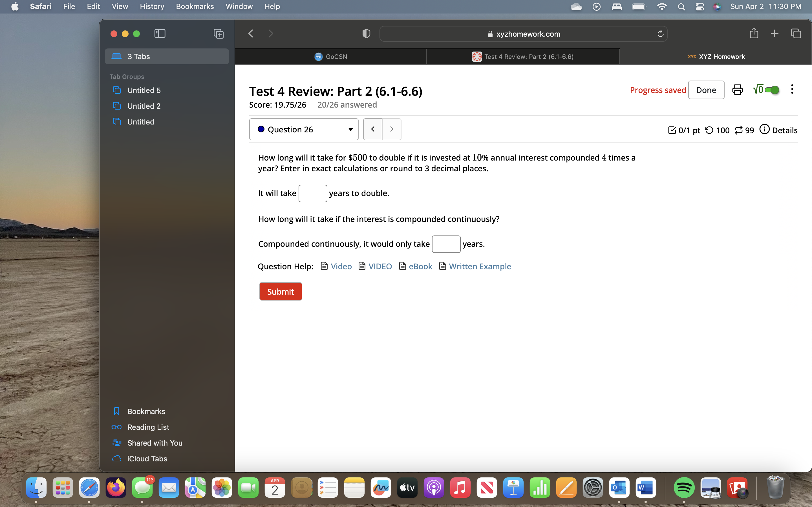
Task: Go to previous question arrow
Action: (x=372, y=129)
